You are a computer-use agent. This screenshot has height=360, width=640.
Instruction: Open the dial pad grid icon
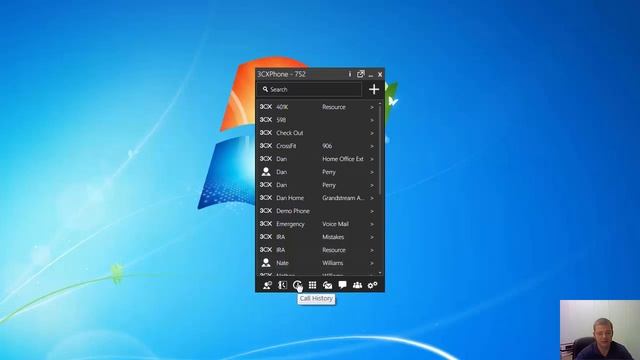(312, 285)
